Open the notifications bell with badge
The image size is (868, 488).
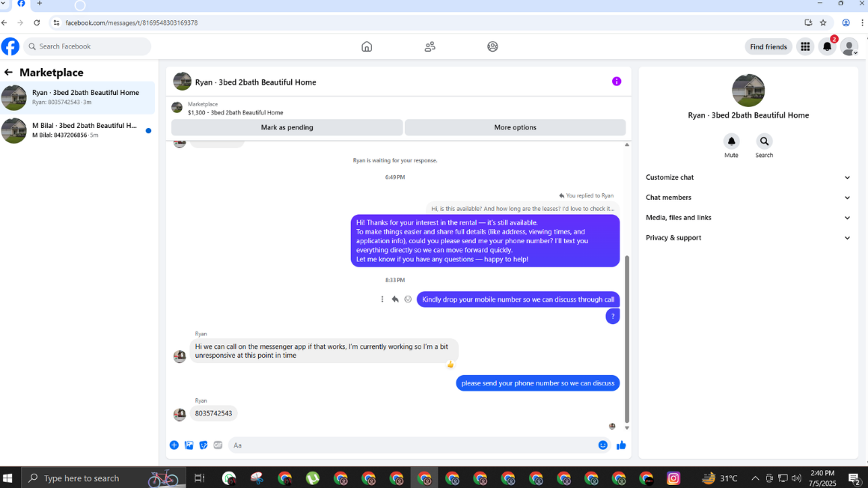click(827, 46)
